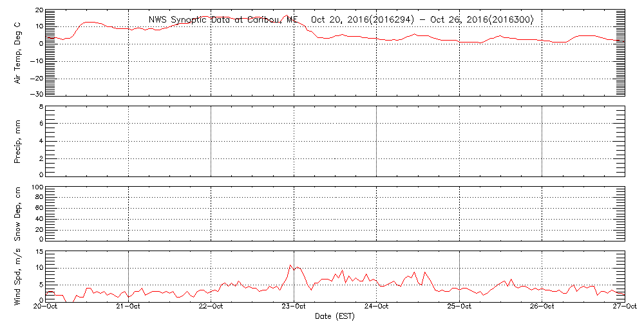
Task: Click the 100 value on snow depth axis
Action: point(37,187)
